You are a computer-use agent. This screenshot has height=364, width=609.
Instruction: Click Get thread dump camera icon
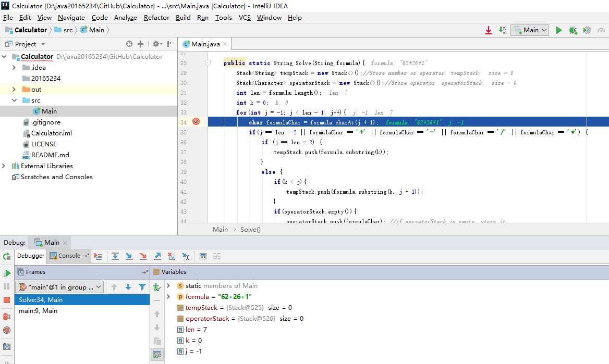pos(7,346)
